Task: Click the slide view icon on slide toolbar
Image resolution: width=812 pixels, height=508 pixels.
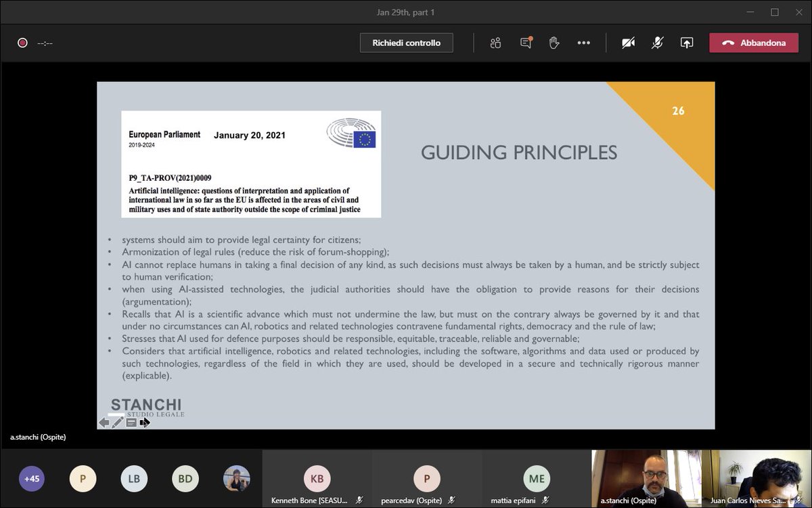Action: coord(131,423)
